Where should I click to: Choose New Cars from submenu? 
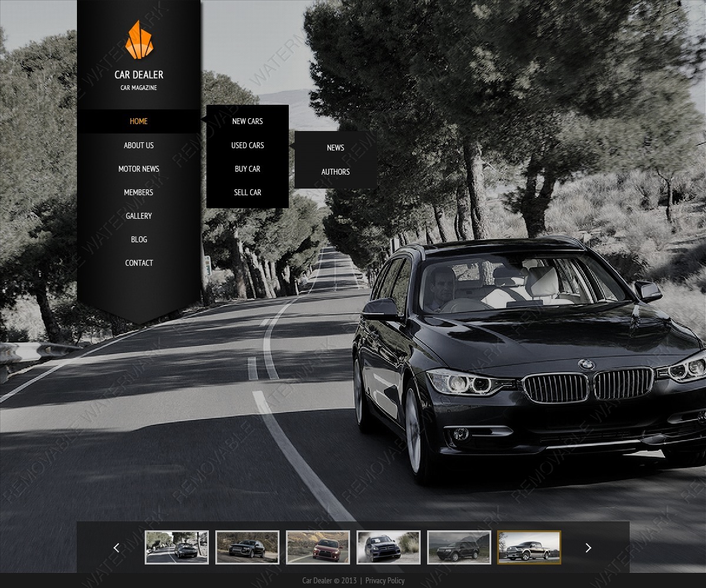(248, 121)
